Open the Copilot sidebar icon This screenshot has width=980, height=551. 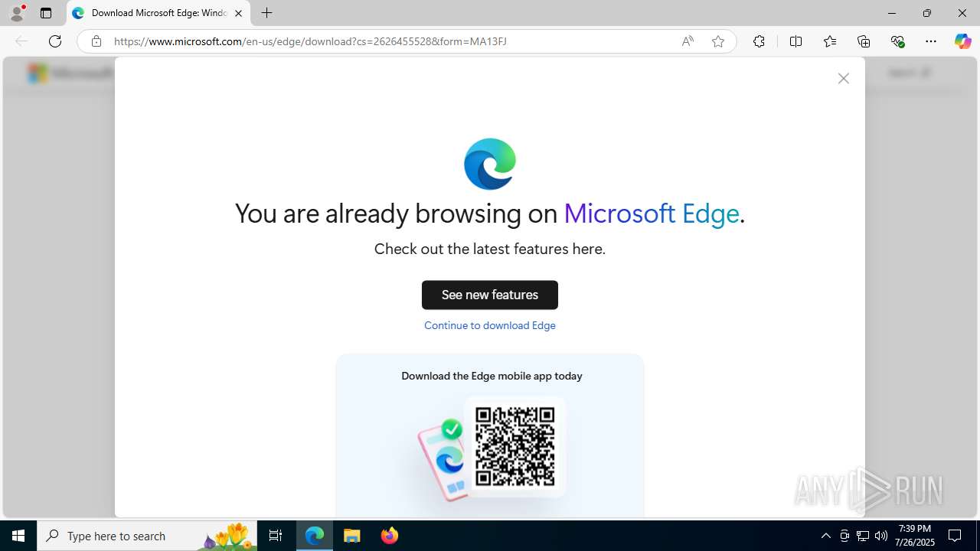pyautogui.click(x=962, y=41)
